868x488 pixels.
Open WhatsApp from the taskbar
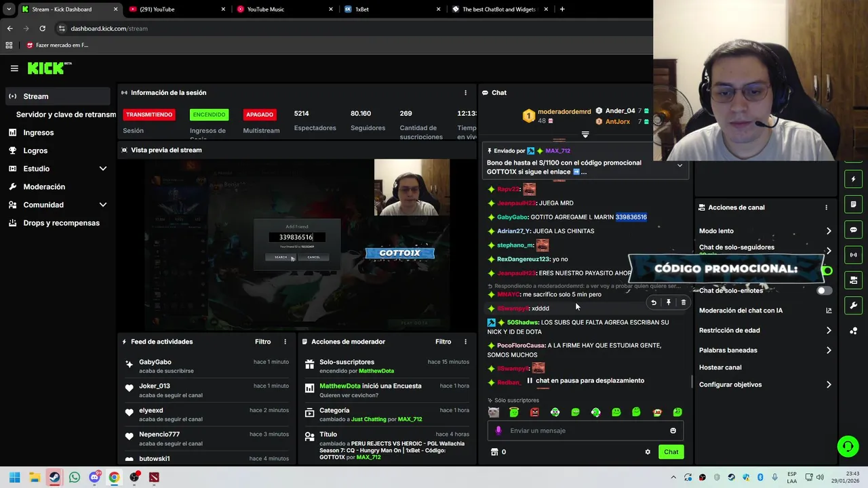click(x=75, y=477)
